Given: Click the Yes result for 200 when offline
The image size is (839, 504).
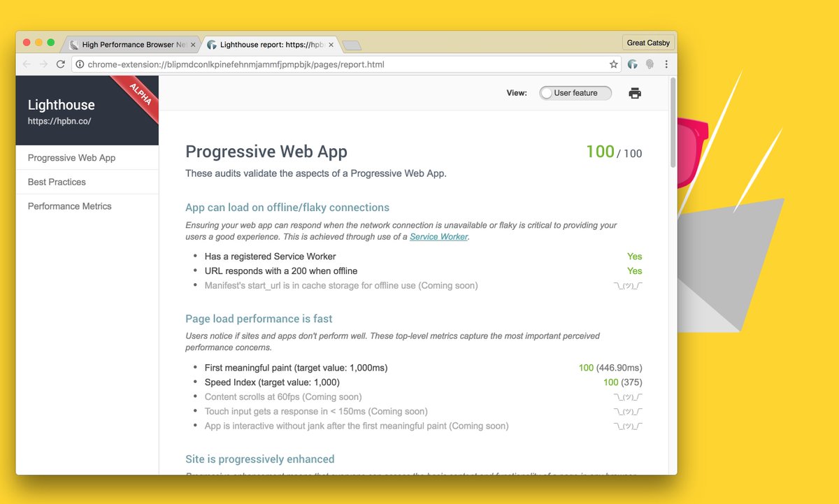Looking at the screenshot, I should 634,271.
